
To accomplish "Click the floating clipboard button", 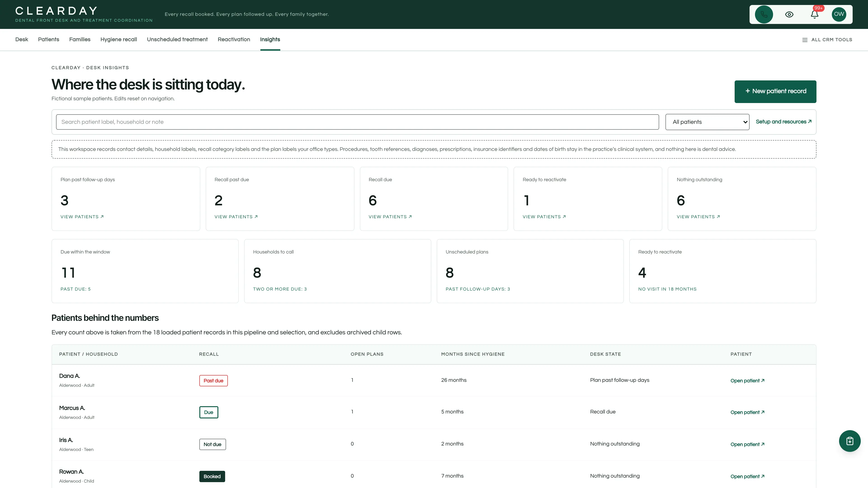I will tap(849, 441).
